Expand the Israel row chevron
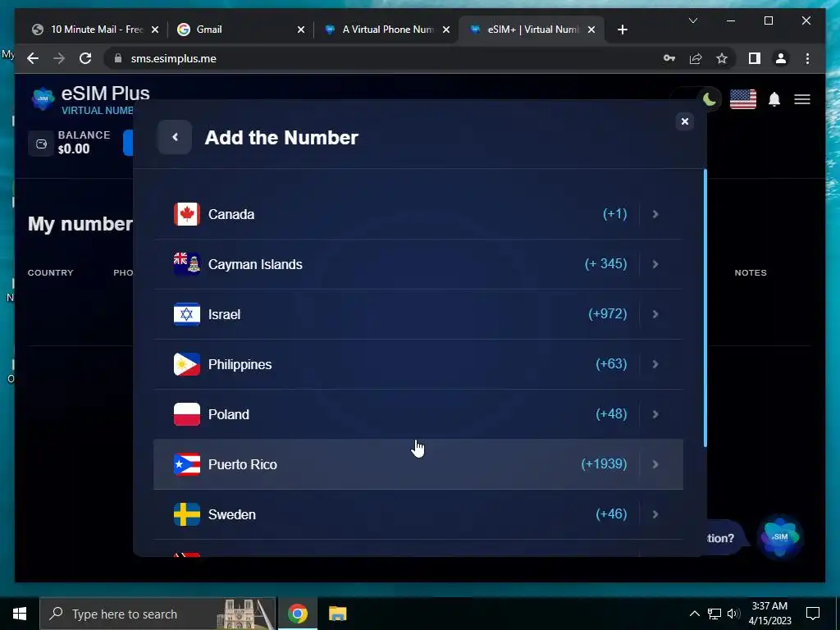 tap(655, 314)
